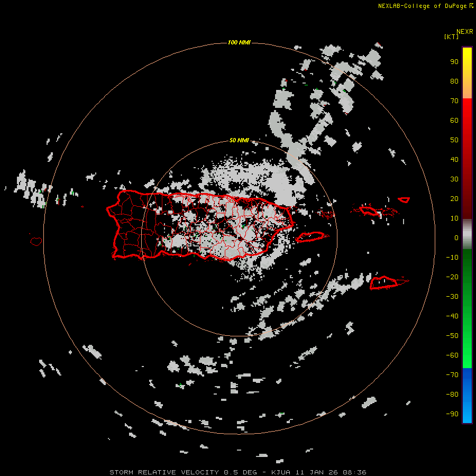The image size is (476, 476).
Task: Click the -60 value on velocity scale
Action: [x=452, y=355]
